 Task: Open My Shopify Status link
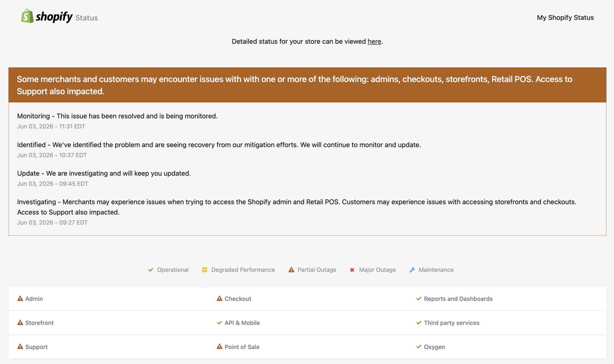coord(565,17)
